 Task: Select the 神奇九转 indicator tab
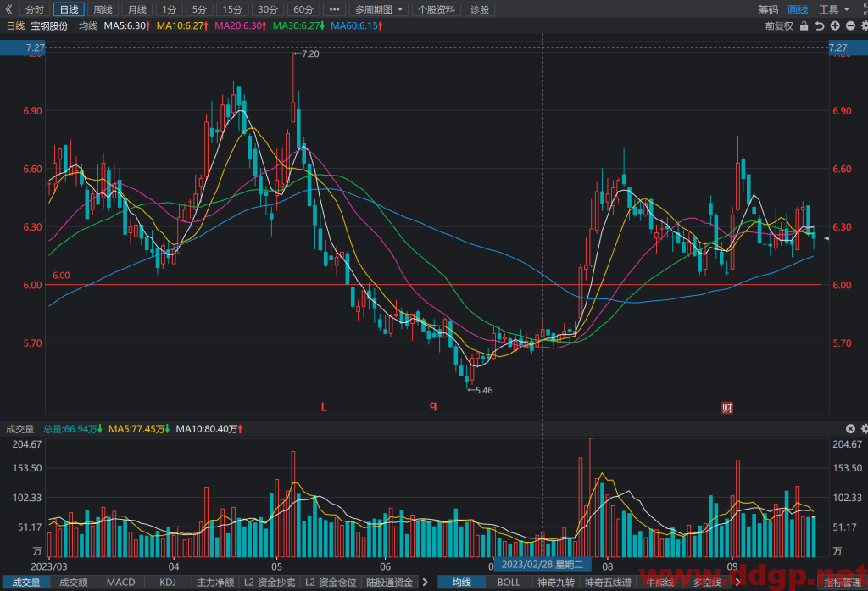point(556,583)
